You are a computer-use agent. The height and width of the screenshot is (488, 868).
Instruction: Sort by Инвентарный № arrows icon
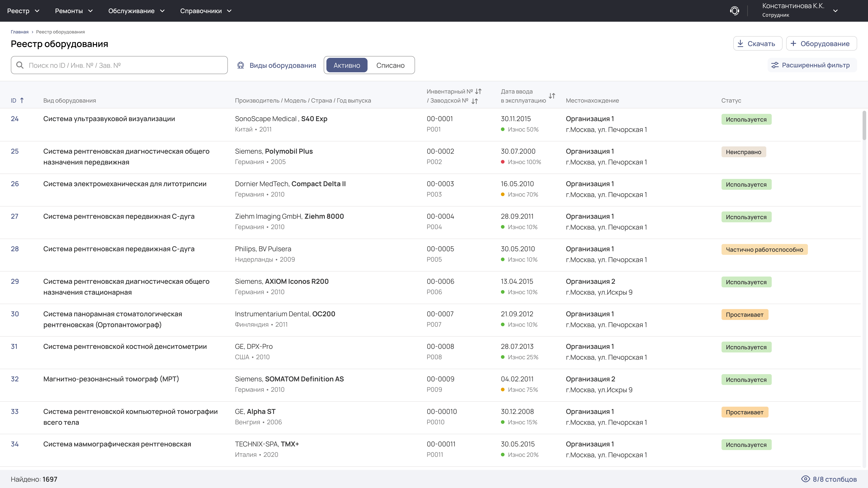[x=478, y=91]
